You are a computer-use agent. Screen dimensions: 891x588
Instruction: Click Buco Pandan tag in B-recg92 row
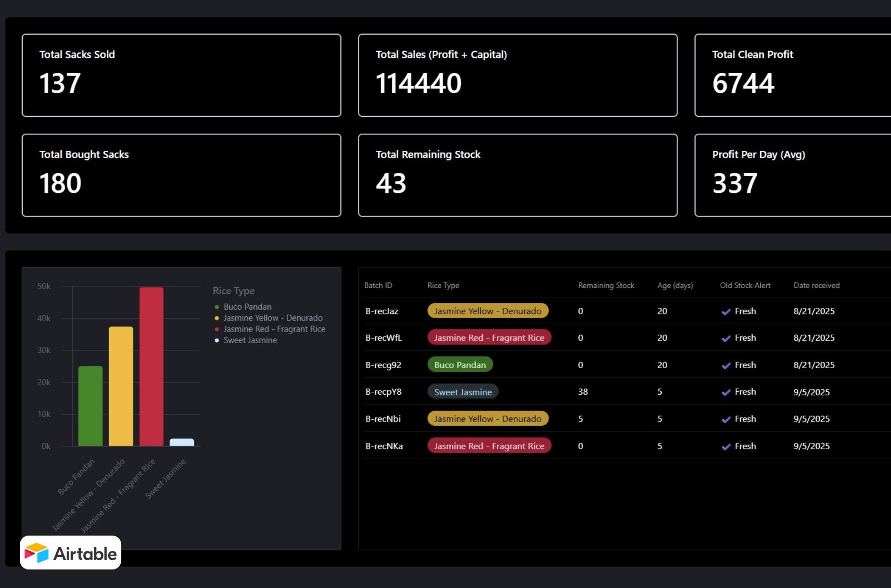coord(460,365)
